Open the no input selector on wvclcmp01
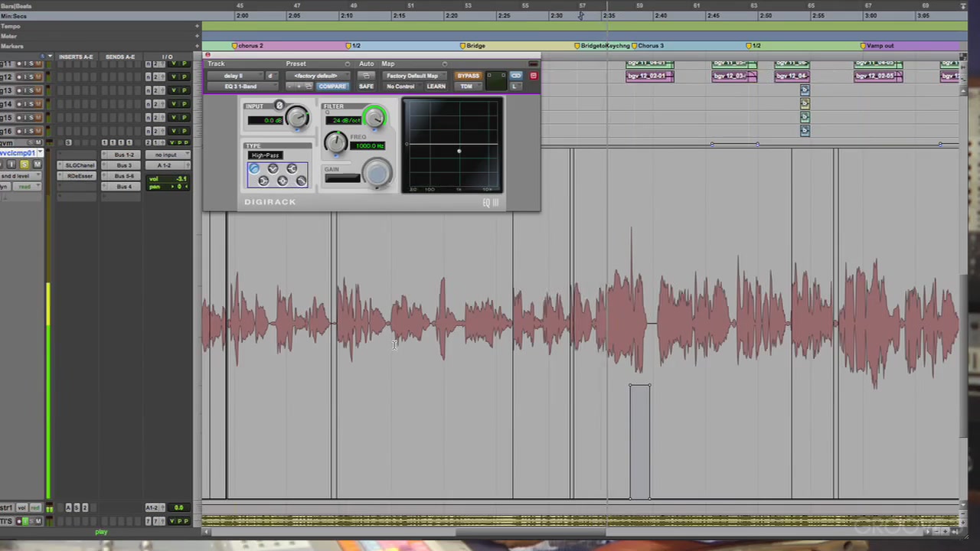Viewport: 980px width, 551px height. click(168, 155)
